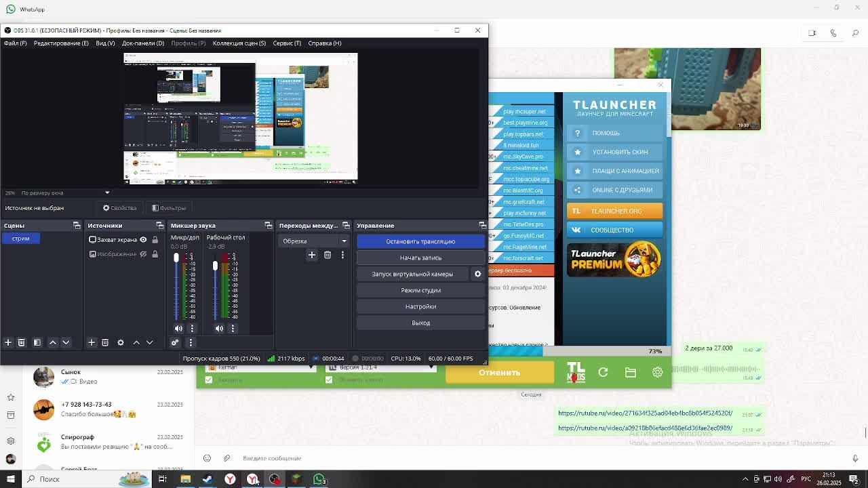This screenshot has width=868, height=488.
Task: Remove selected source with the trash icon
Action: tap(105, 342)
